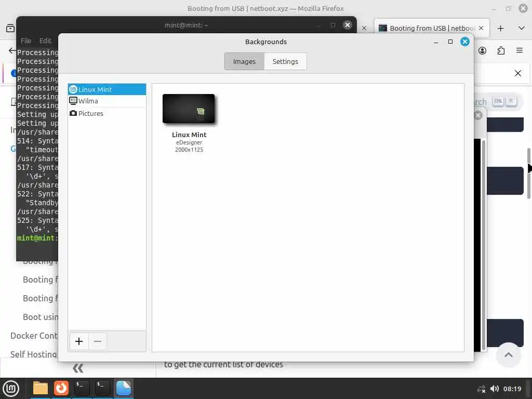Collapse the sidebar with double chevron

pos(78,368)
